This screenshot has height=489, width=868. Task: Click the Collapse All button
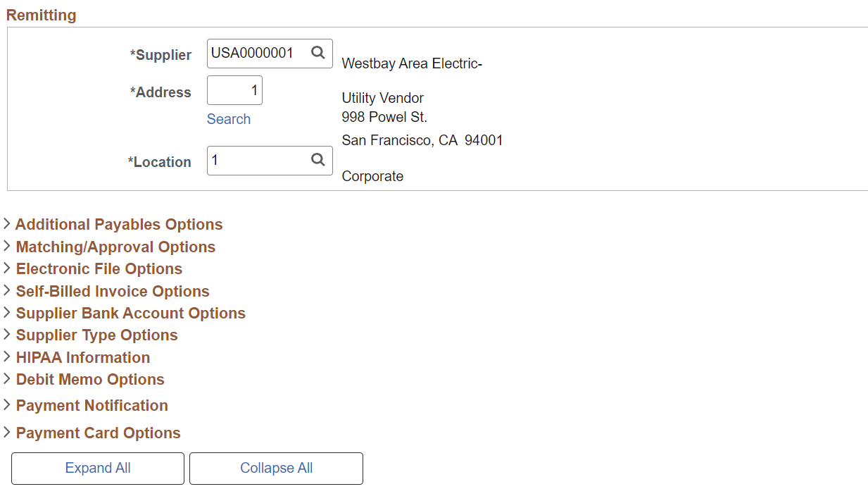[x=276, y=468]
